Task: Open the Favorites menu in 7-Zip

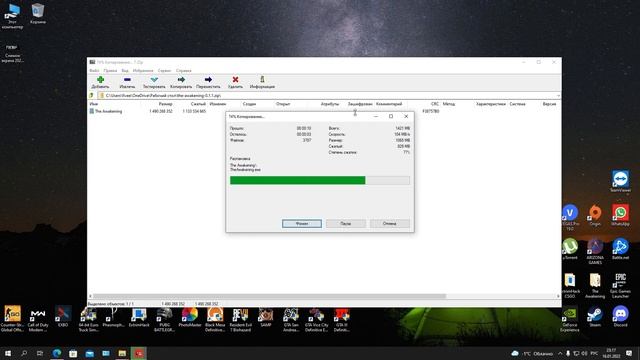Action: click(x=143, y=71)
